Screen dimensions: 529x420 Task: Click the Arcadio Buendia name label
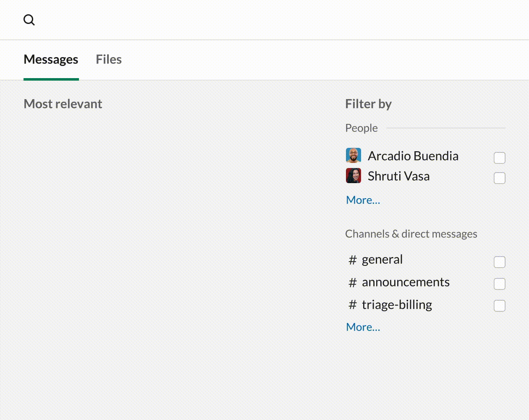coord(413,156)
